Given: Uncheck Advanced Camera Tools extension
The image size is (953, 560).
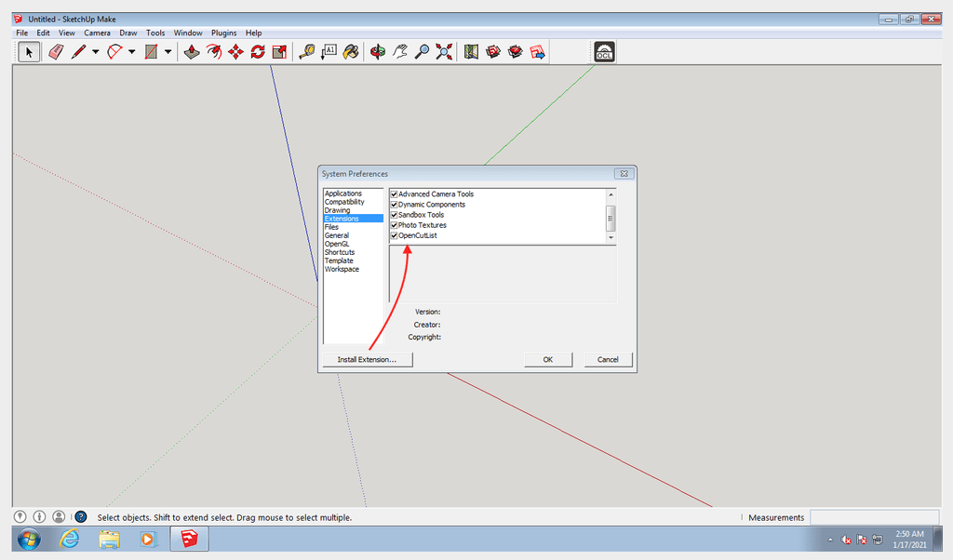Looking at the screenshot, I should (394, 194).
